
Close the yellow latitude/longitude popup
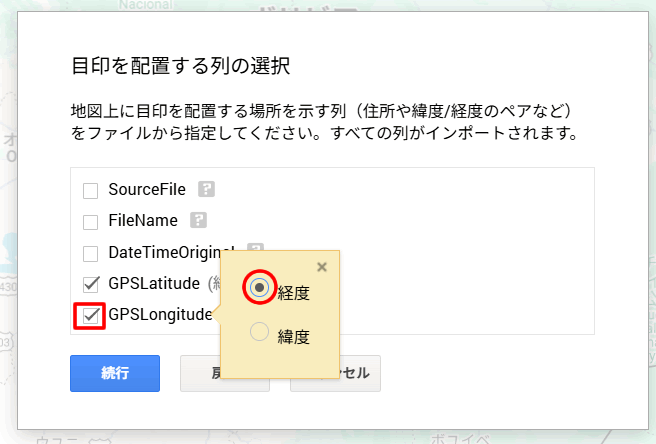pyautogui.click(x=321, y=267)
